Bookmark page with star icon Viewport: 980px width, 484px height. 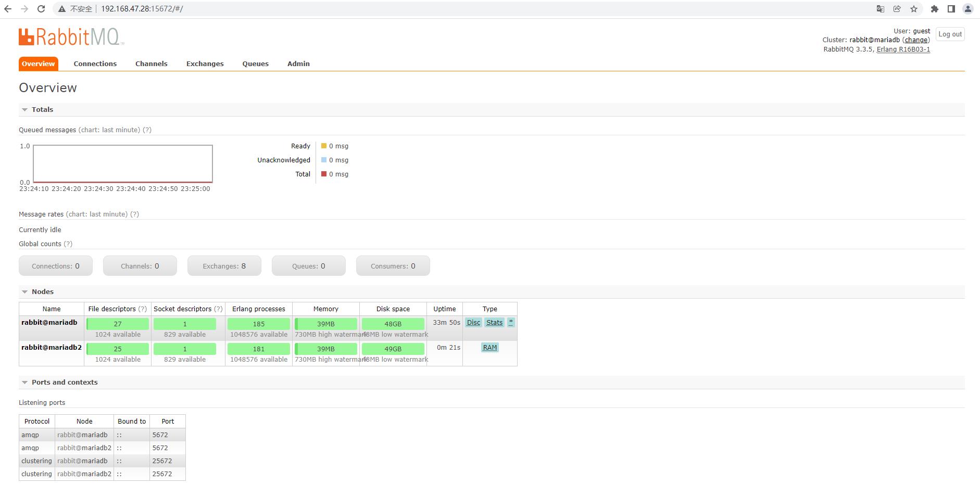tap(914, 9)
